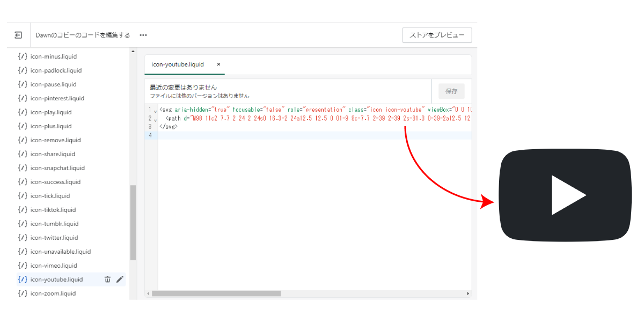The image size is (644, 322).
Task: Click liquid file icon beside icon-play.liquid
Action: tap(22, 112)
